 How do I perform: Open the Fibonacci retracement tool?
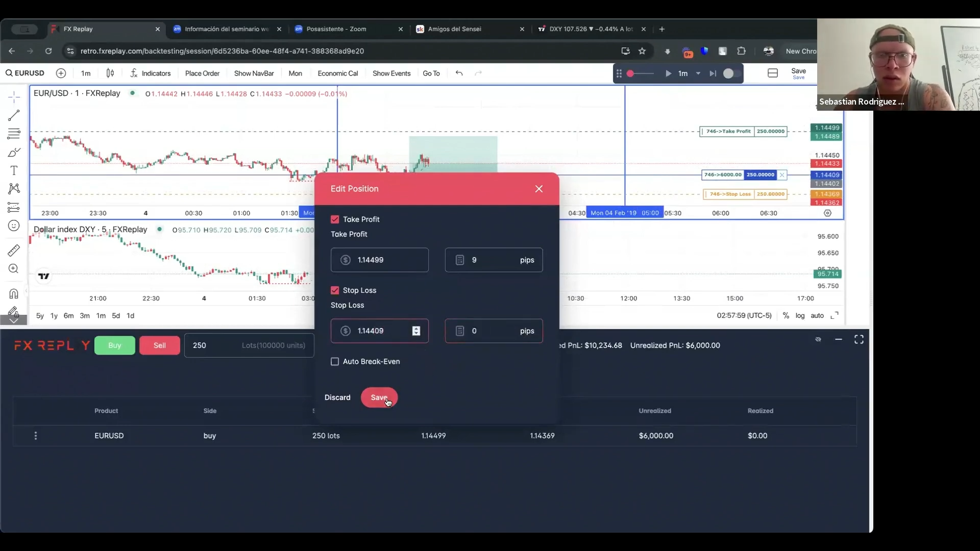tap(14, 134)
